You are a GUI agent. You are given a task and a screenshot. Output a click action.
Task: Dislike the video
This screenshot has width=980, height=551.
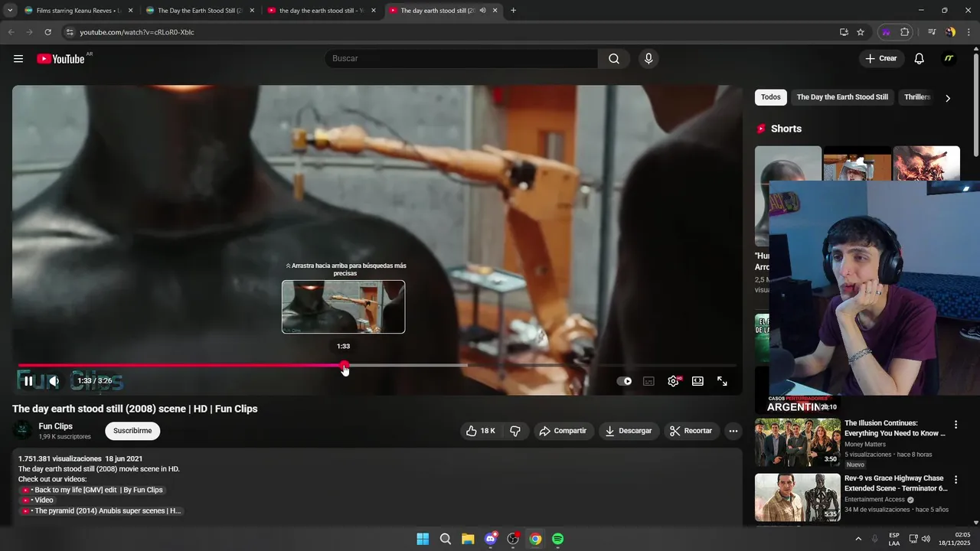515,431
